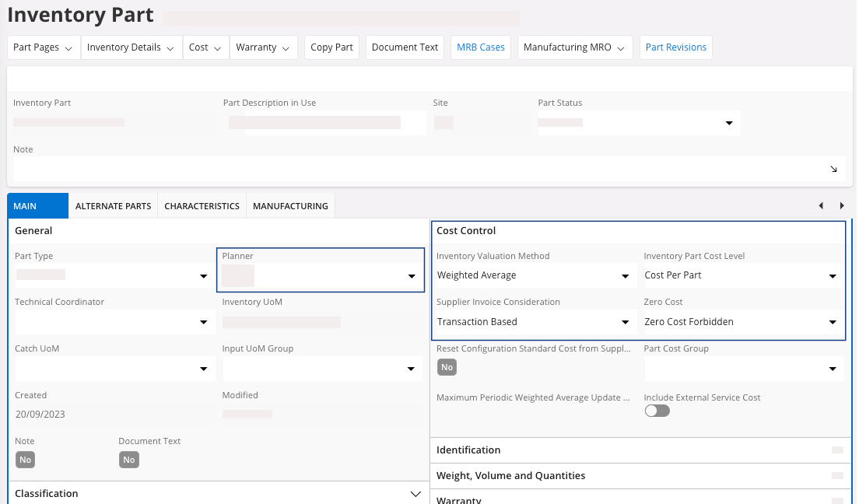Open the Part Status dropdown

[729, 123]
